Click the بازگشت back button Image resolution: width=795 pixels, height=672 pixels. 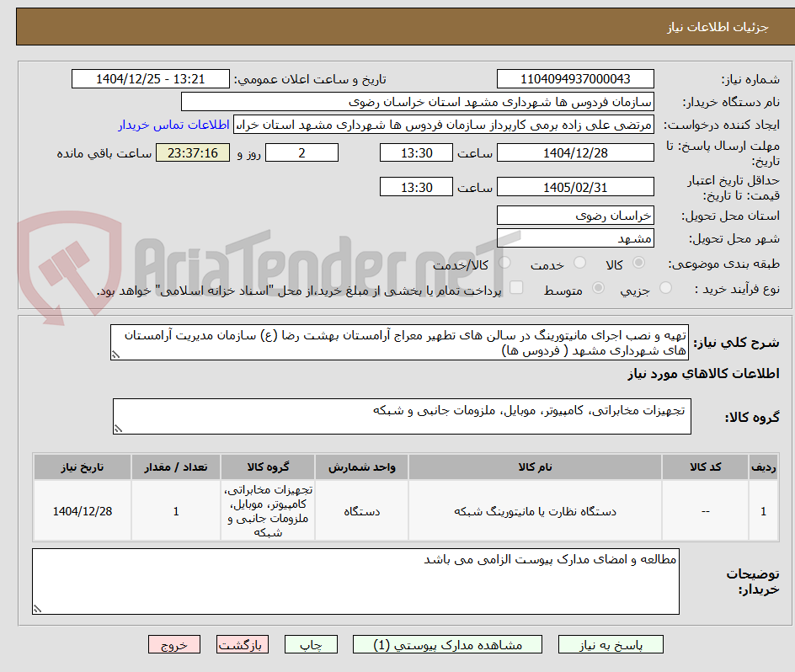point(243,644)
